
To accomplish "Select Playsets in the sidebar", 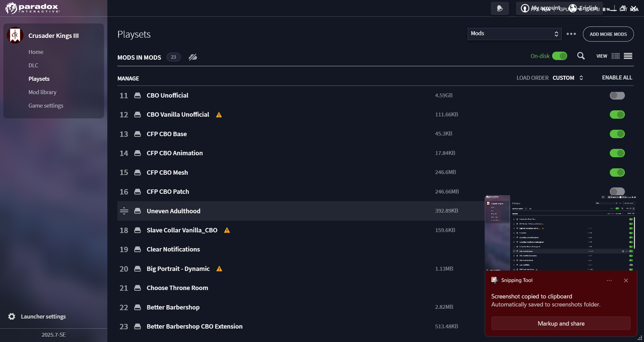I will pyautogui.click(x=39, y=79).
